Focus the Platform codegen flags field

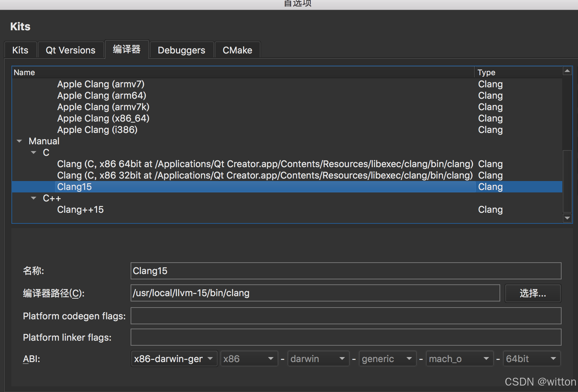pyautogui.click(x=345, y=316)
